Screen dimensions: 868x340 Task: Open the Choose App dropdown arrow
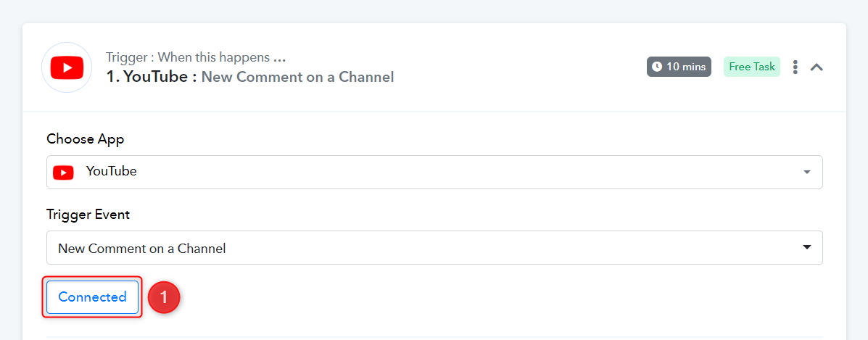coord(806,173)
